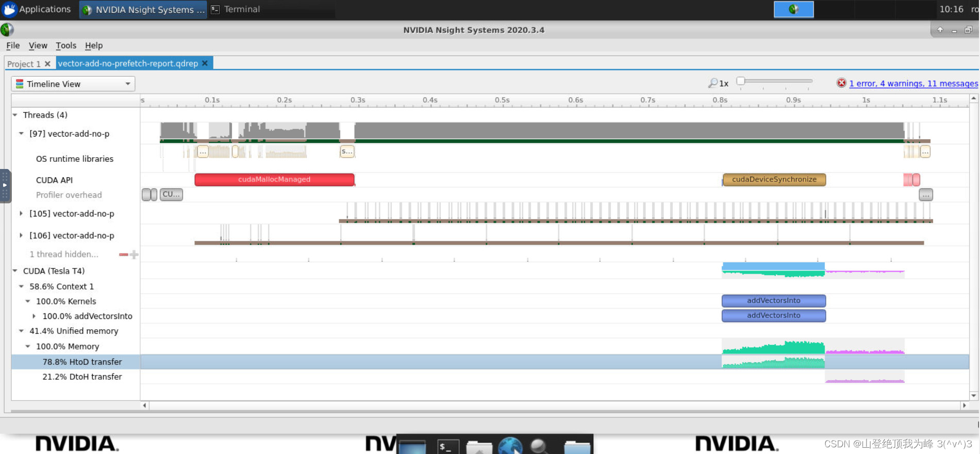
Task: Click the horizontal scrollbar right arrow
Action: click(964, 406)
